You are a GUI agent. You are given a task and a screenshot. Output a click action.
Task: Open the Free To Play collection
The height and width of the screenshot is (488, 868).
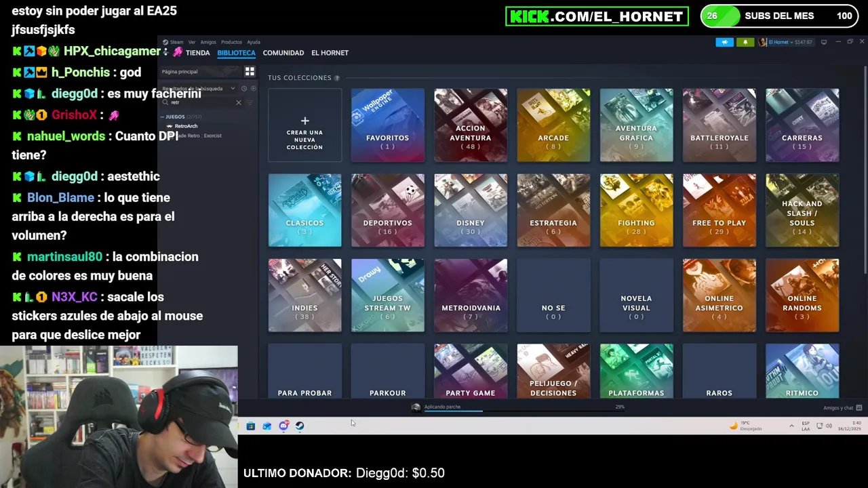(719, 210)
